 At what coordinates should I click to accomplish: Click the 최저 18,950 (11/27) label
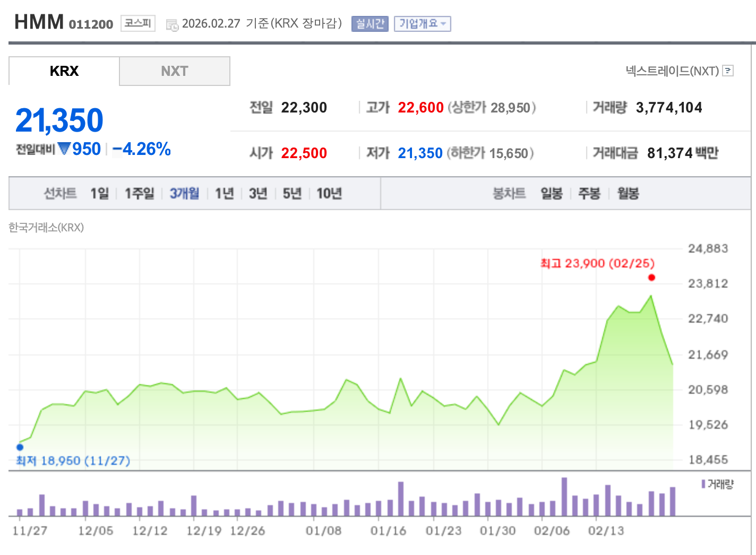pyautogui.click(x=73, y=461)
